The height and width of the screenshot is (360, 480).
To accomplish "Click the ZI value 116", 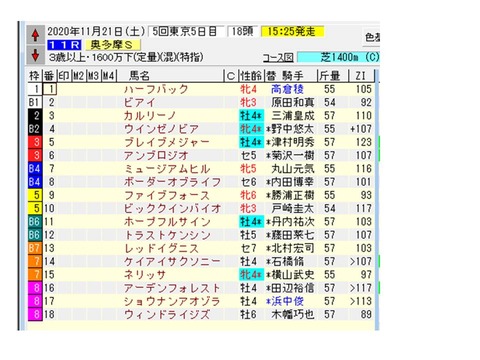I will click(x=363, y=169).
